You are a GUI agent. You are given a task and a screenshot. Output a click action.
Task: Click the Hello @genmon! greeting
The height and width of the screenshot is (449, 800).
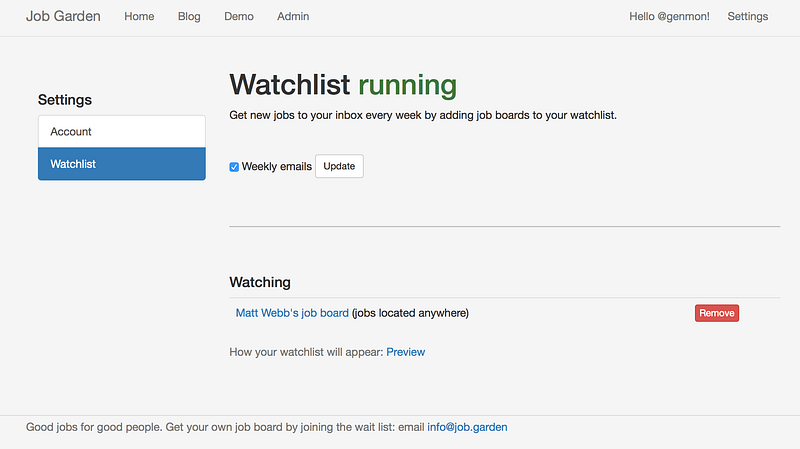click(669, 17)
